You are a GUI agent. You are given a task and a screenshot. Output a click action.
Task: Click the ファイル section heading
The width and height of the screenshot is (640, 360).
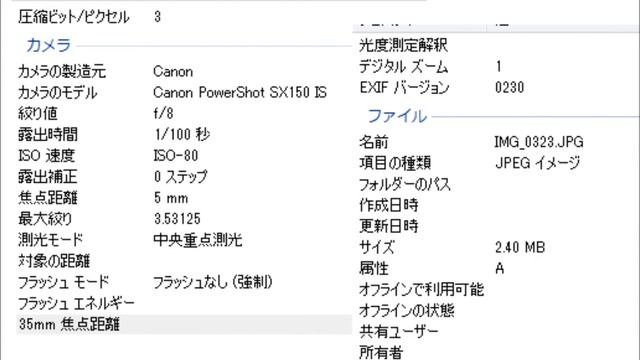click(398, 116)
